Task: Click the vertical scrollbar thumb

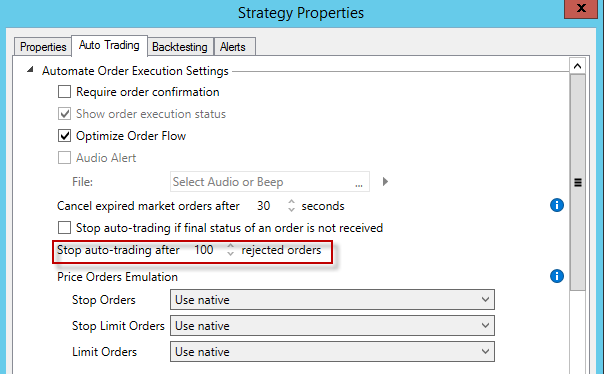Action: 577,183
